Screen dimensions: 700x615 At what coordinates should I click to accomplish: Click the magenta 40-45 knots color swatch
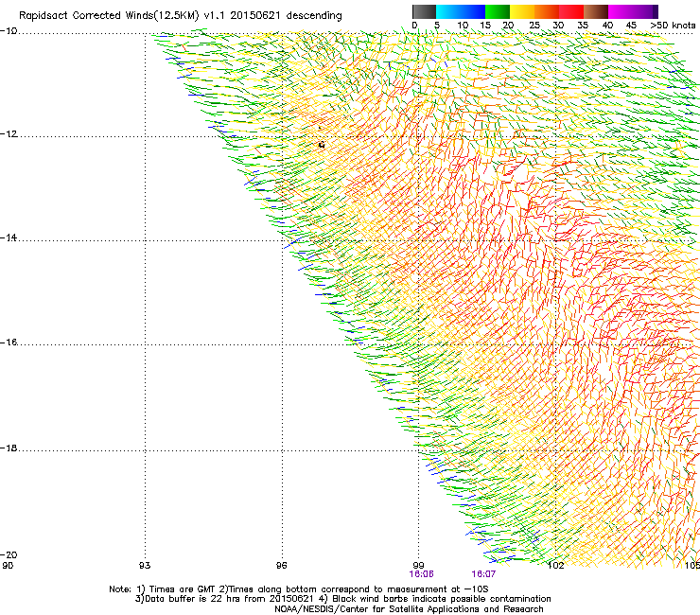pyautogui.click(x=621, y=11)
